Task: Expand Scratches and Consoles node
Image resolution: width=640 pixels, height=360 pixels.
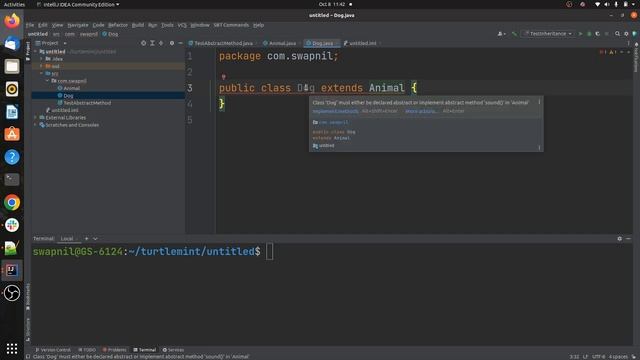Action: coord(36,125)
